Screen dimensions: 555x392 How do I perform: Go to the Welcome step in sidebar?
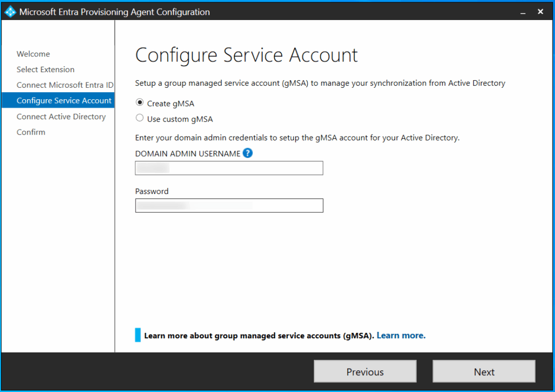[x=33, y=54]
